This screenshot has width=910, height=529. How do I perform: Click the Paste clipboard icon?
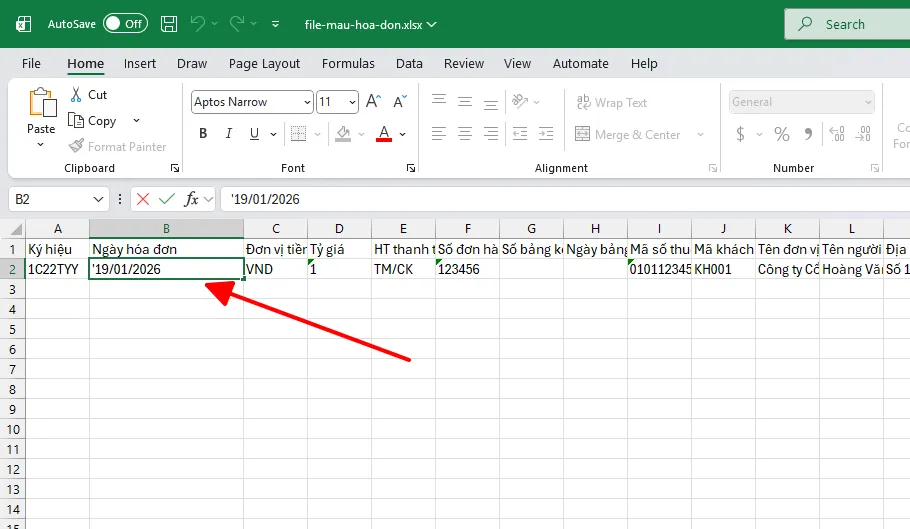[42, 102]
